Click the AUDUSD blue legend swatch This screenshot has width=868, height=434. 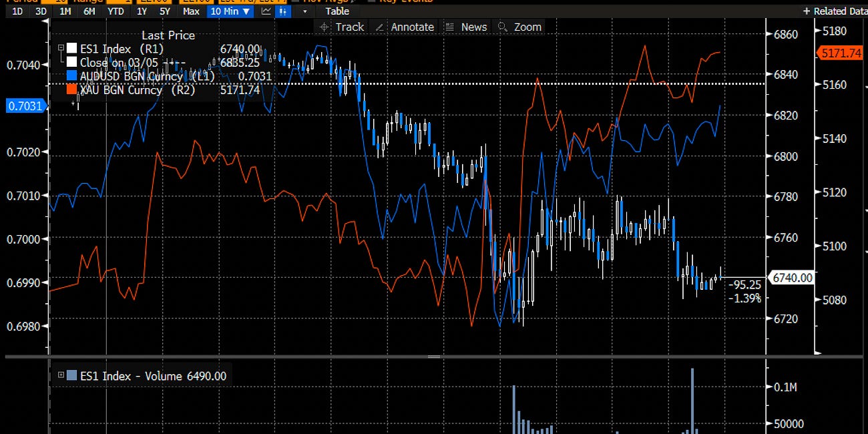click(x=73, y=77)
